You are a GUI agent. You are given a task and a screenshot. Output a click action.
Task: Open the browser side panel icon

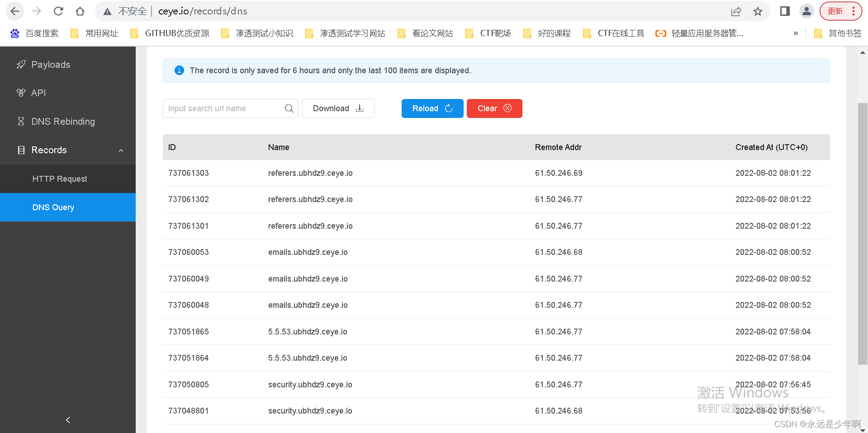tap(785, 11)
